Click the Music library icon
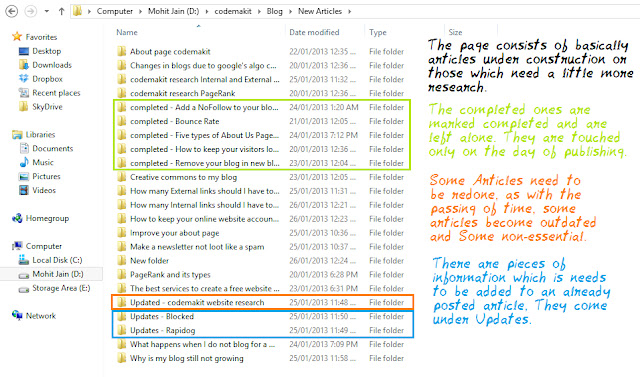 (24, 162)
